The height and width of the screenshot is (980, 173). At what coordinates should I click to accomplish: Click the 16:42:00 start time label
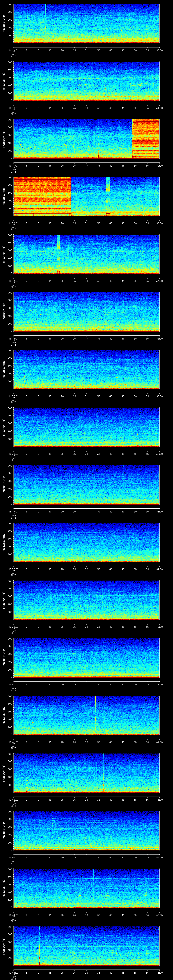tap(13, 800)
